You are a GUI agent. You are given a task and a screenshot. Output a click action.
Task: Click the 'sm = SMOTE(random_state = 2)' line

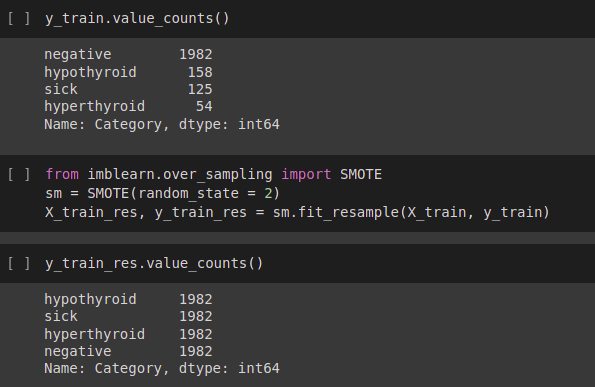[162, 194]
